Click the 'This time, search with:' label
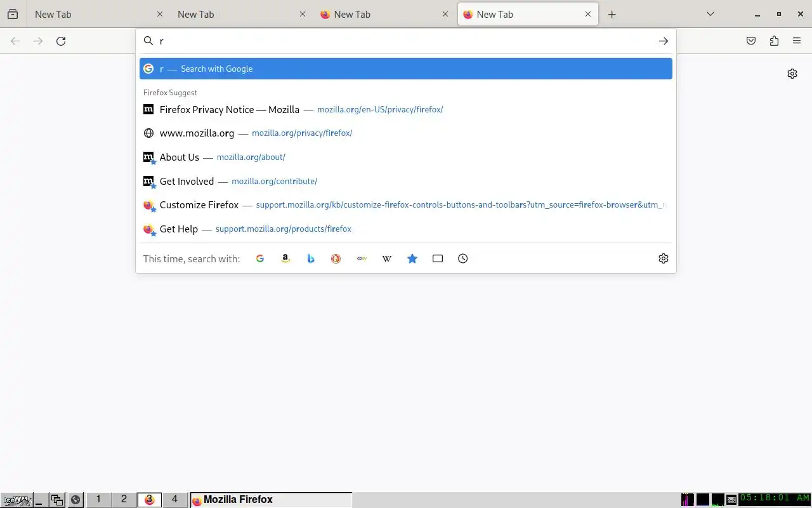 tap(192, 258)
